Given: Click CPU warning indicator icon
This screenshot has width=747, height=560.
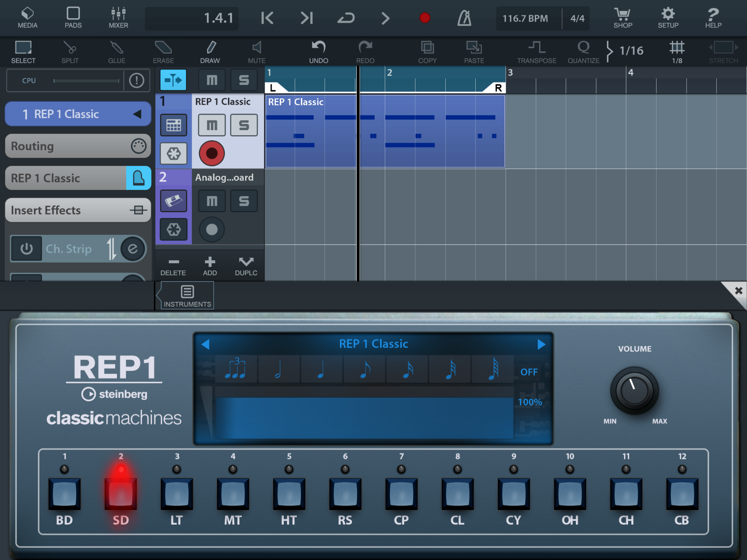Looking at the screenshot, I should (x=136, y=80).
